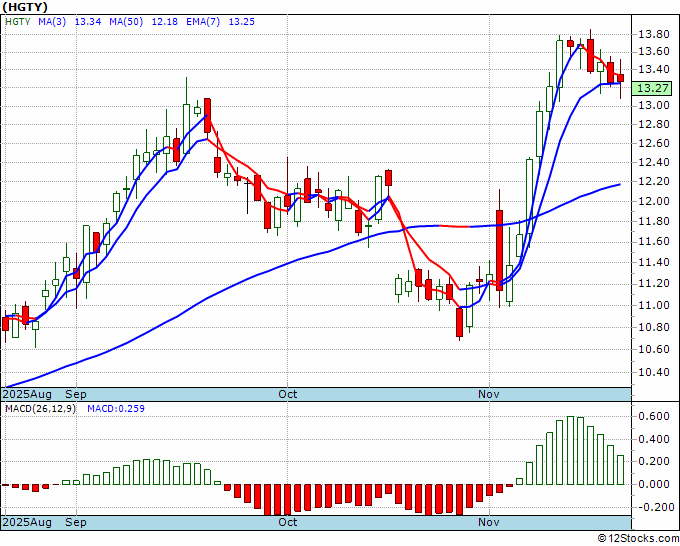Viewport: 680px width, 546px height.
Task: Click the EMA(7) value 13.25
Action: point(242,22)
